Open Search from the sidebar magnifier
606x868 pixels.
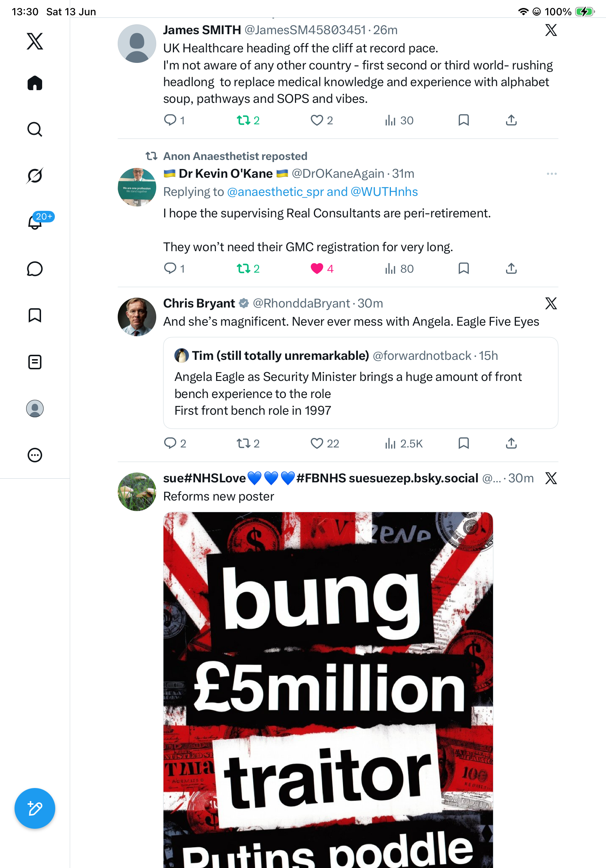35,129
